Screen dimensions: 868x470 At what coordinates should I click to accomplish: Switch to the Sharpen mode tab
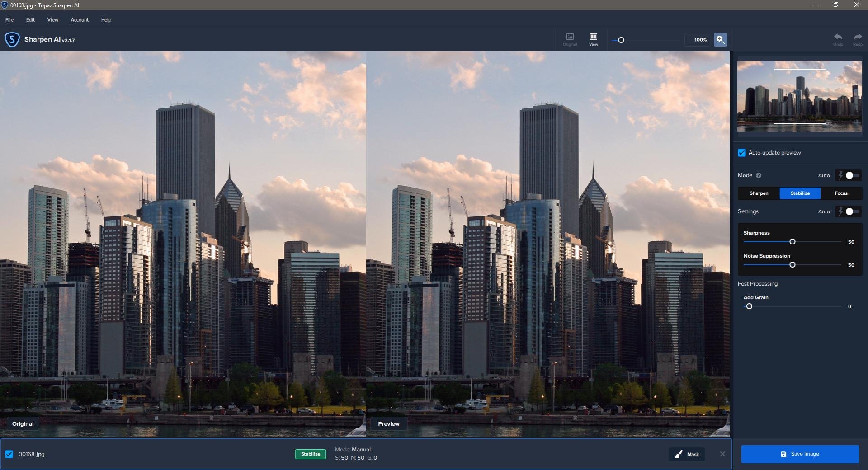pyautogui.click(x=759, y=193)
